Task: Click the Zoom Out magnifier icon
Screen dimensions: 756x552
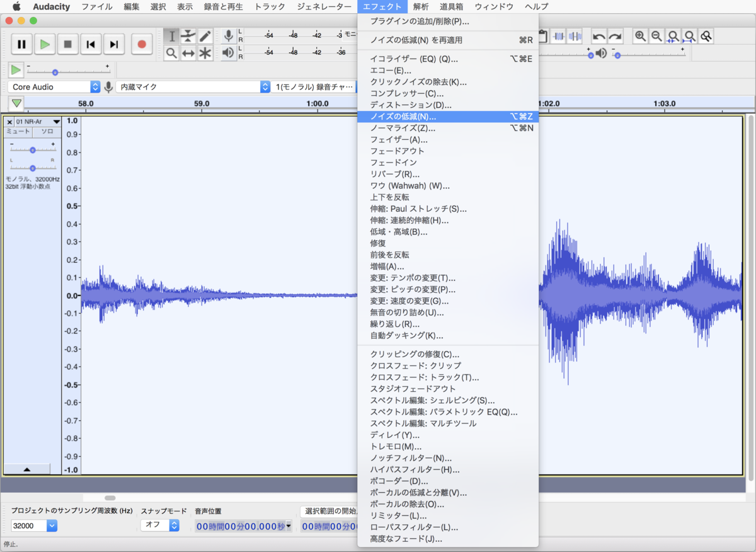Action: coord(657,37)
